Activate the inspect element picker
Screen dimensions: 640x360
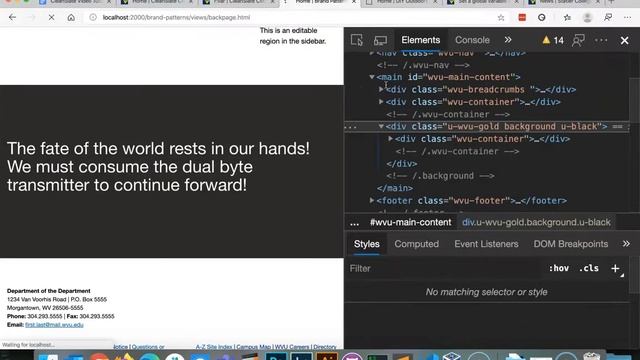pyautogui.click(x=357, y=40)
